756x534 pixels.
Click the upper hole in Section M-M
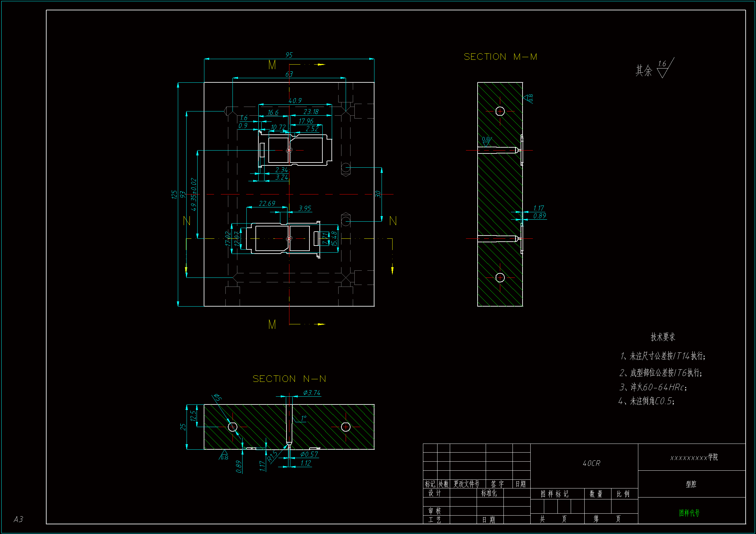(500, 111)
